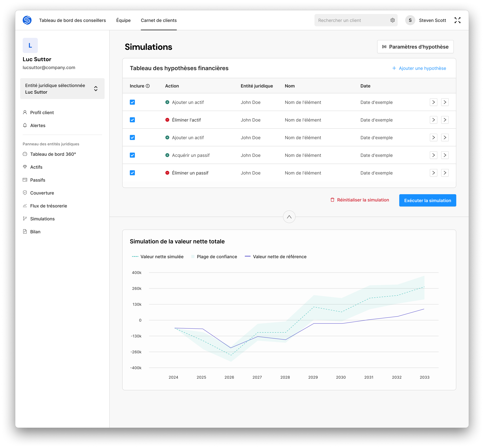Open Bilan document icon in sidebar
The height and width of the screenshot is (448, 484).
pos(25,232)
